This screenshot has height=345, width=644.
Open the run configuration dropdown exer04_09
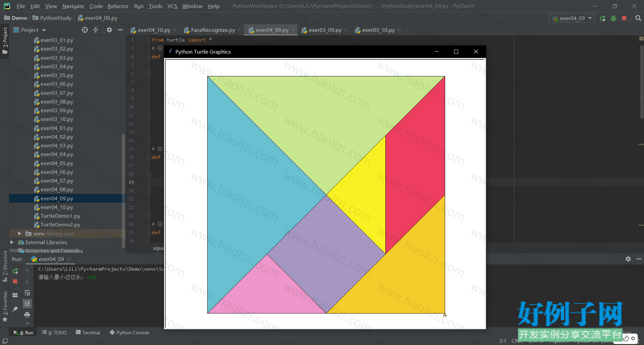pos(572,18)
